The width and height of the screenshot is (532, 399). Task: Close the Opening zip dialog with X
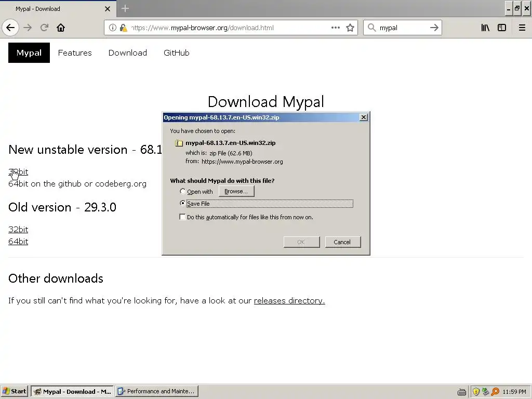click(x=363, y=117)
